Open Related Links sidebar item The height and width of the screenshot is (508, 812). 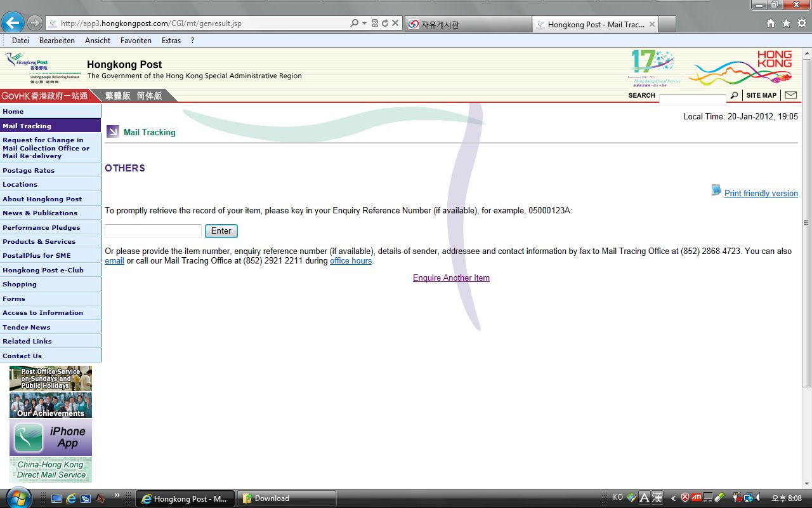point(51,341)
